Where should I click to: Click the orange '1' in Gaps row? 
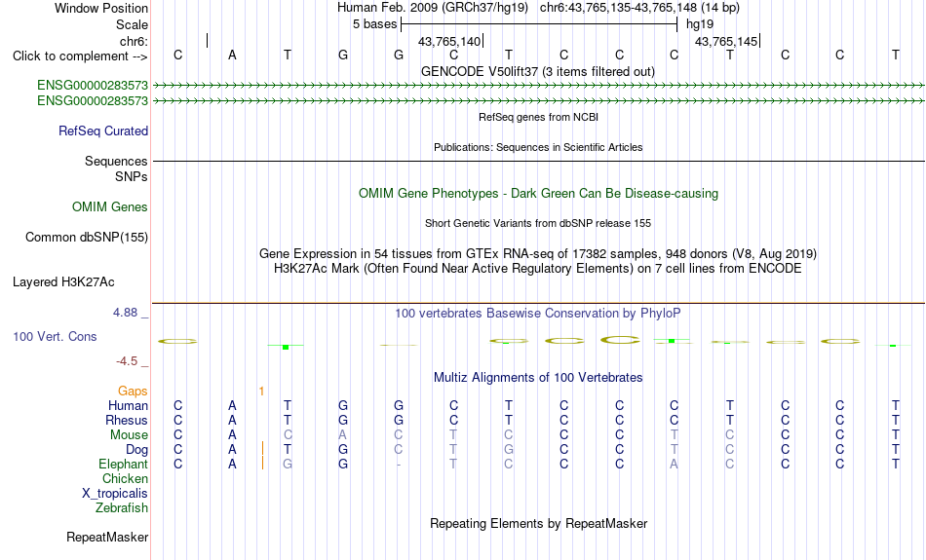(261, 392)
